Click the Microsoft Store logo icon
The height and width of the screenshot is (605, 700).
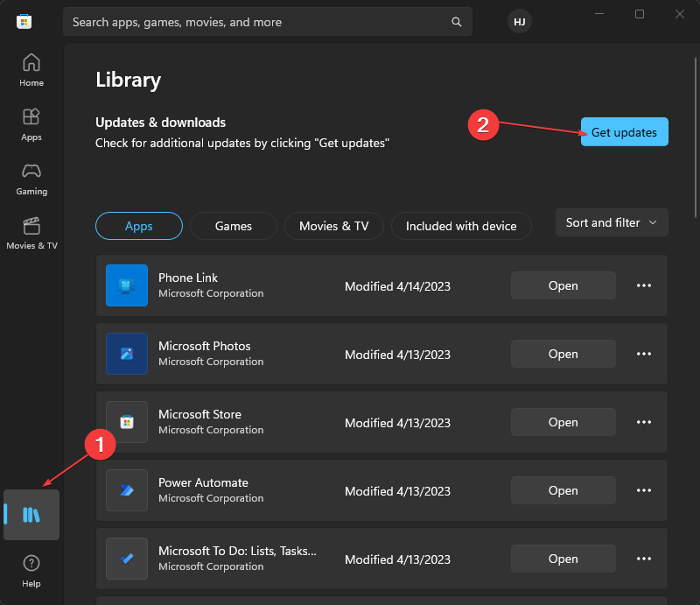click(24, 21)
